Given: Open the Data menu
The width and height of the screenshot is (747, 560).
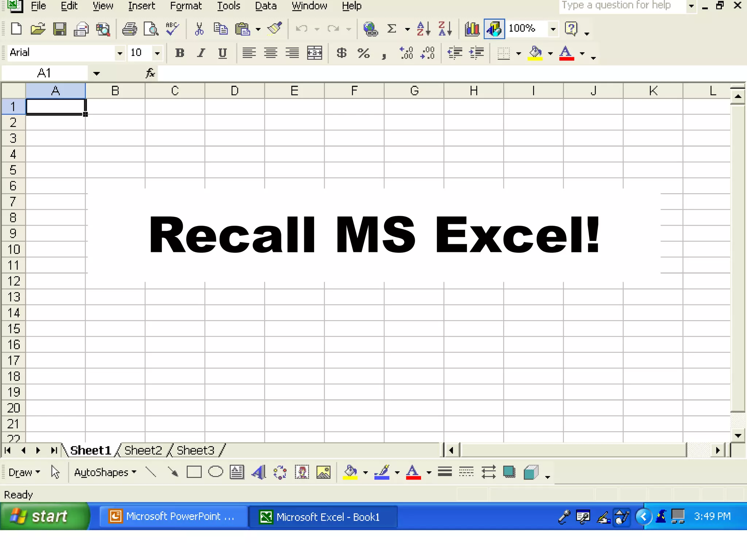Looking at the screenshot, I should [266, 6].
